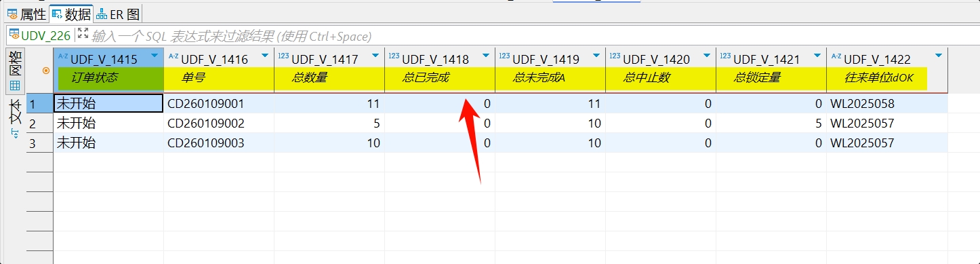Viewport: 980px width, 264px height.
Task: Open dropdown arrow of column UDF_V_1418
Action: 487,56
